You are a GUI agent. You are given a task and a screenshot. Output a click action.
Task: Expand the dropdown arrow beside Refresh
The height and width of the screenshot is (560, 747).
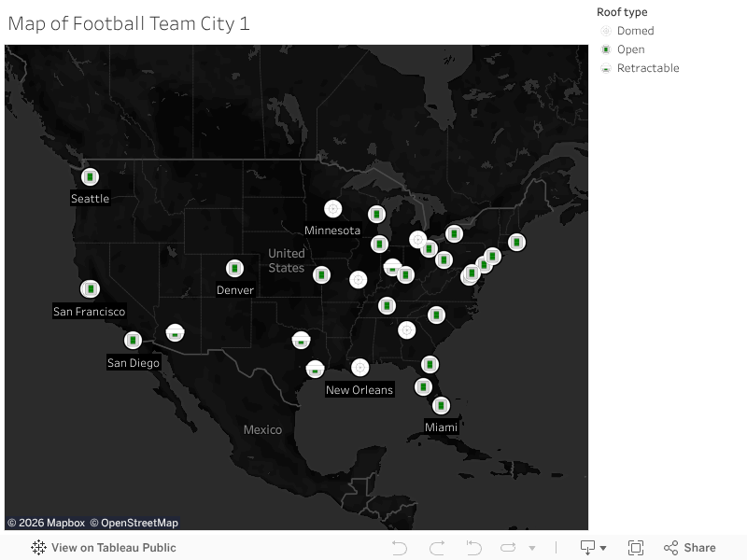point(532,548)
